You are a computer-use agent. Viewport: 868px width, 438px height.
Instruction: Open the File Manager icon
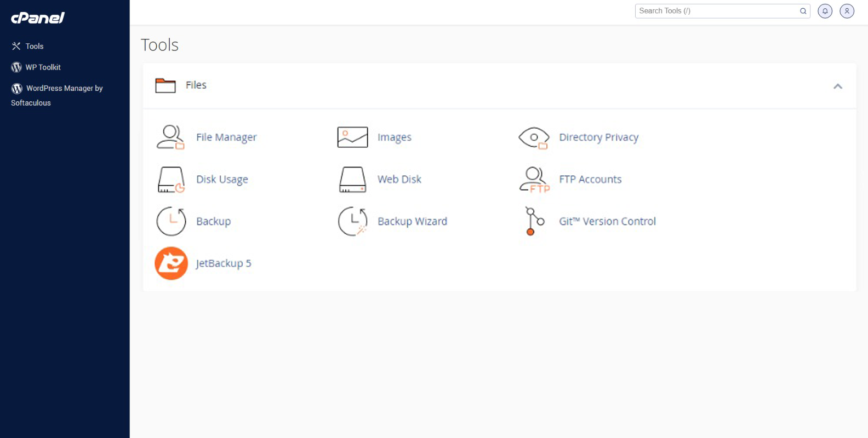[x=170, y=137]
